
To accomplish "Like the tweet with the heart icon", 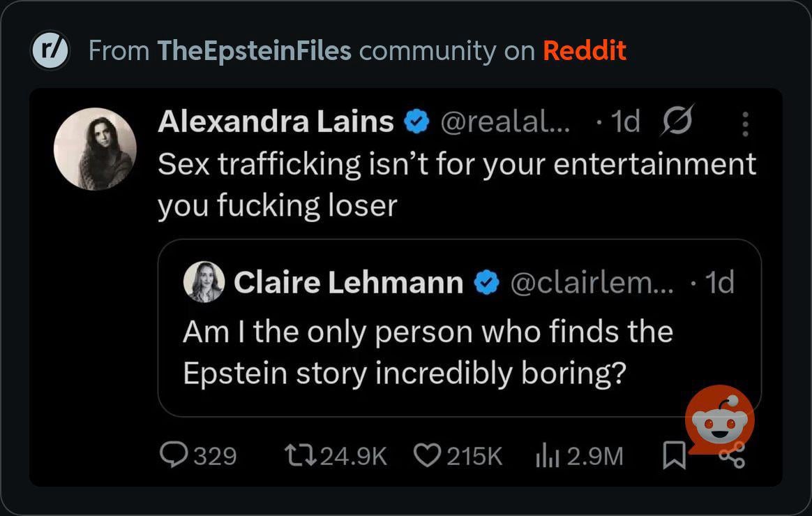I will (x=426, y=455).
